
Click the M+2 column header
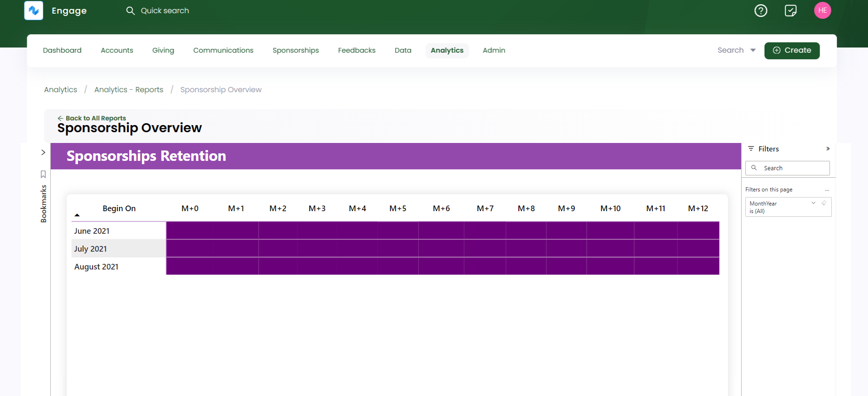point(278,208)
